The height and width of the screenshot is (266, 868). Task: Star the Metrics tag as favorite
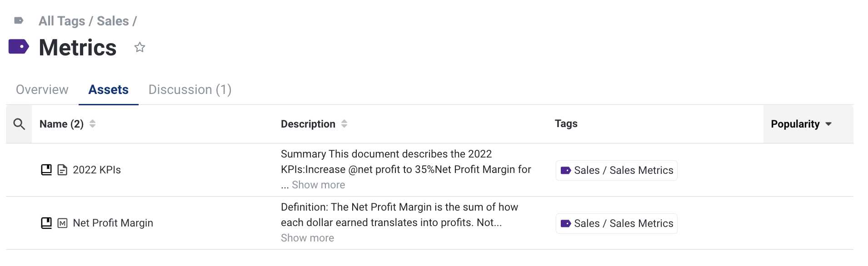140,47
